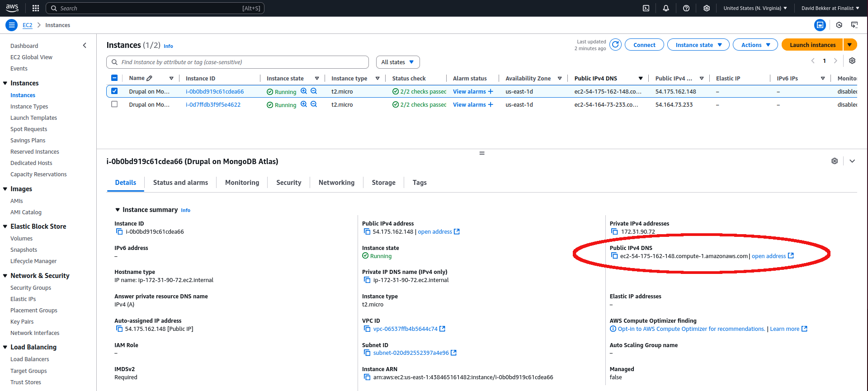Open the subnet-020d92552397a4e96 link

coord(411,353)
